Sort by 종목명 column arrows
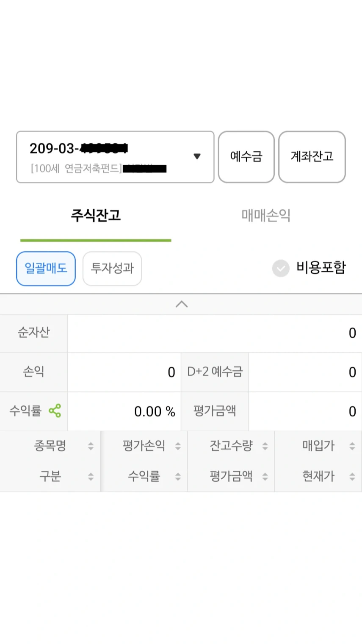Image resolution: width=362 pixels, height=644 pixels. pyautogui.click(x=91, y=446)
